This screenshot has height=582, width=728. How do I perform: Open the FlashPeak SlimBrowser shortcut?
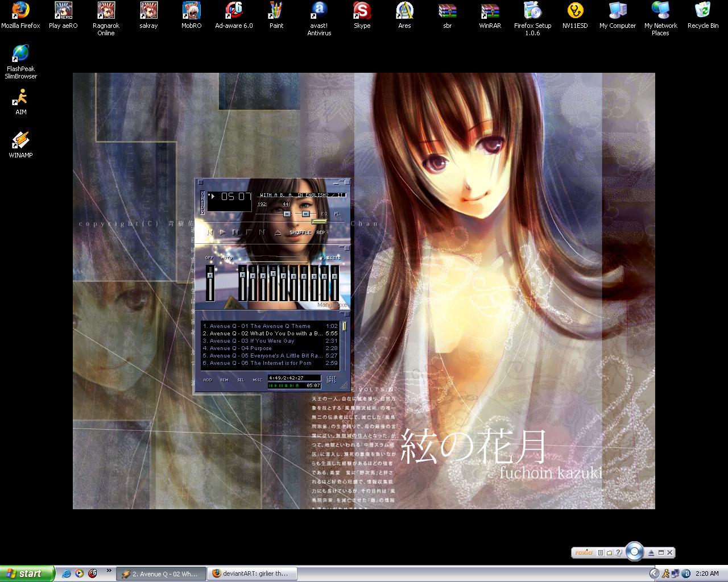[x=20, y=62]
